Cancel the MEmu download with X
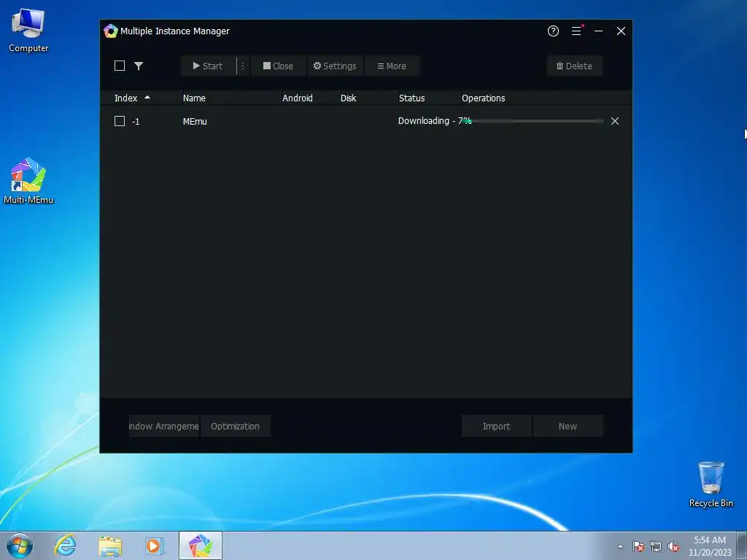Image resolution: width=747 pixels, height=560 pixels. [615, 121]
